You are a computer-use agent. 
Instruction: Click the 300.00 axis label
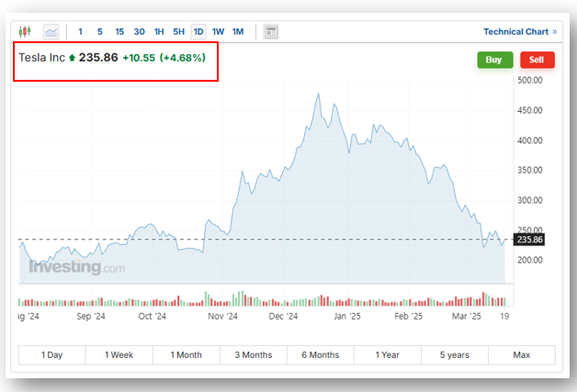coord(530,200)
